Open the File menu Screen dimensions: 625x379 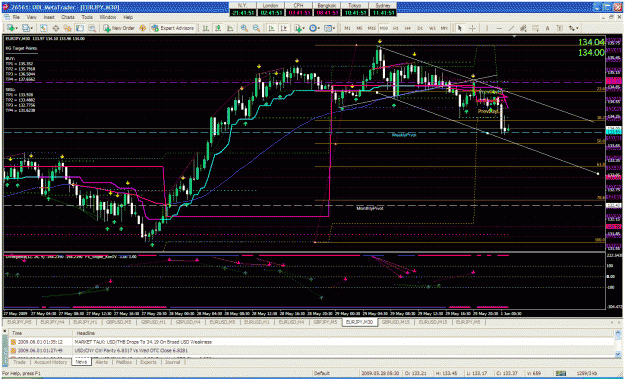pos(16,18)
